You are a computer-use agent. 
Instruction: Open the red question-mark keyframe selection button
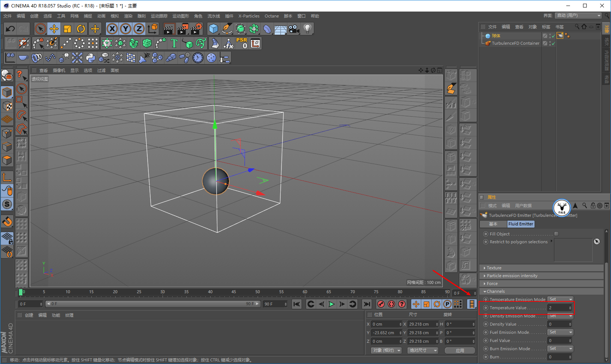pos(402,304)
